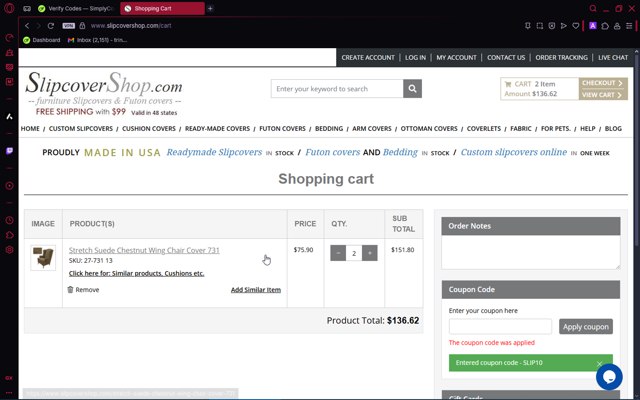
Task: Open Stretch Suede Chestnut Wing Chair Cover link
Action: (x=144, y=250)
